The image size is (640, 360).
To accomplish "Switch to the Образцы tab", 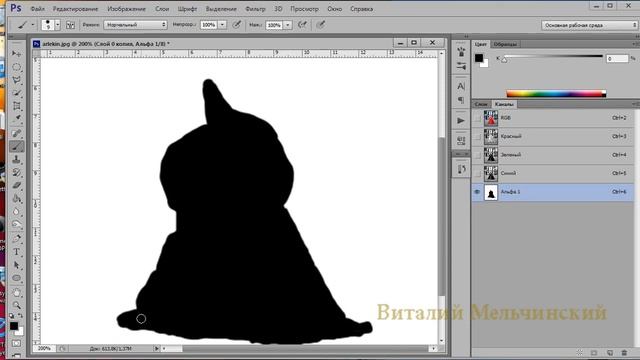I will click(505, 44).
